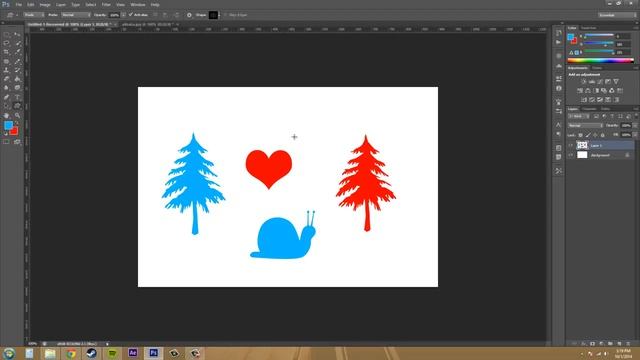Screen dimensions: 640x360
Task: Open the layer filter Kind dropdown
Action: [x=579, y=116]
